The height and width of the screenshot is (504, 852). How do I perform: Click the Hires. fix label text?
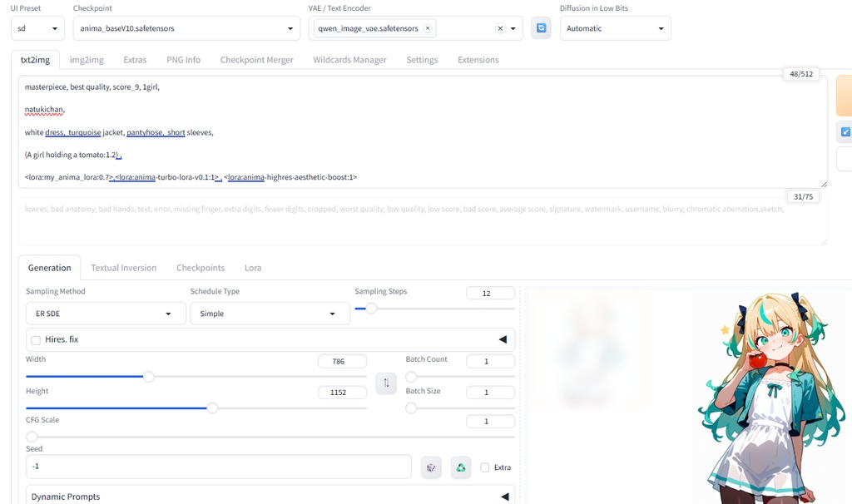pyautogui.click(x=62, y=339)
